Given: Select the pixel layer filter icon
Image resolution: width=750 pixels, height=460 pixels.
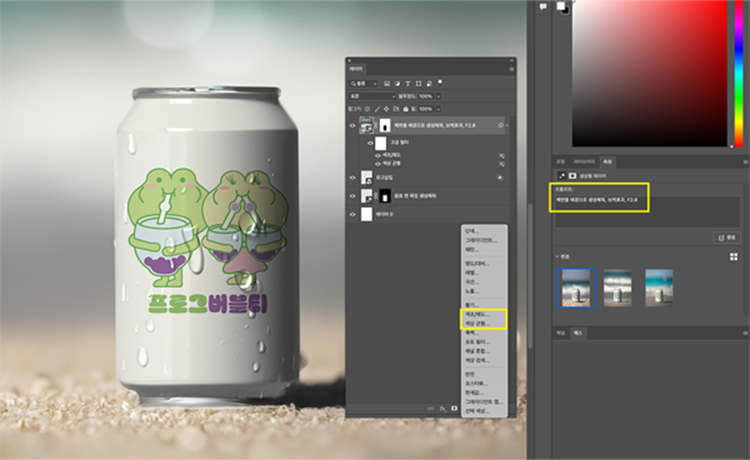Looking at the screenshot, I should [x=387, y=84].
